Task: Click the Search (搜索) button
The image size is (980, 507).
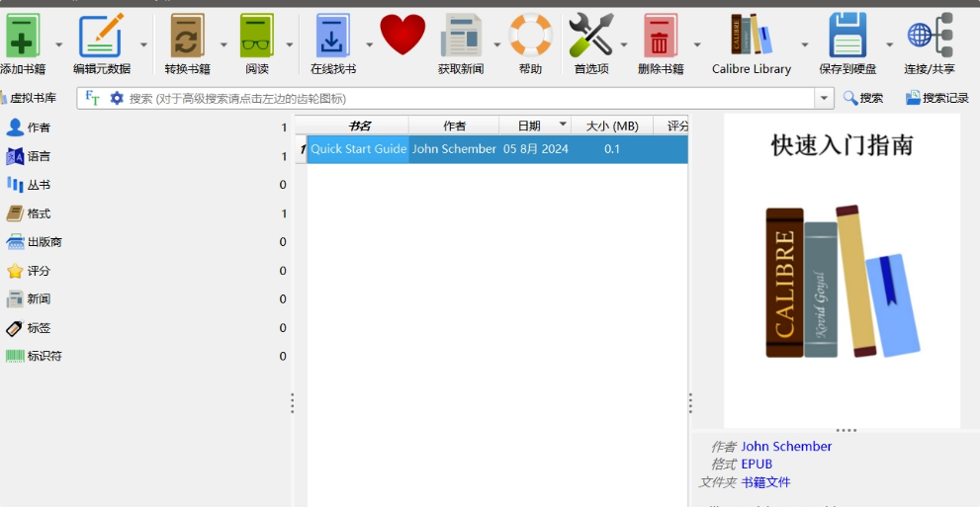Action: tap(863, 98)
